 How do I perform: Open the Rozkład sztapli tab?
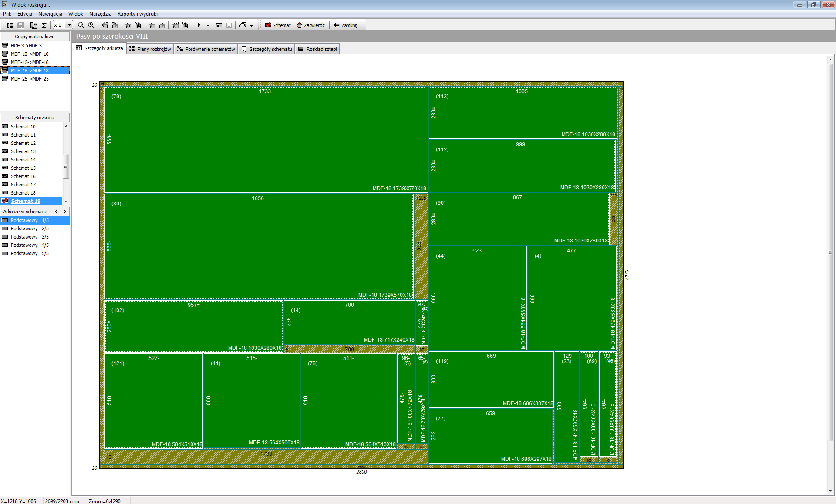[318, 49]
